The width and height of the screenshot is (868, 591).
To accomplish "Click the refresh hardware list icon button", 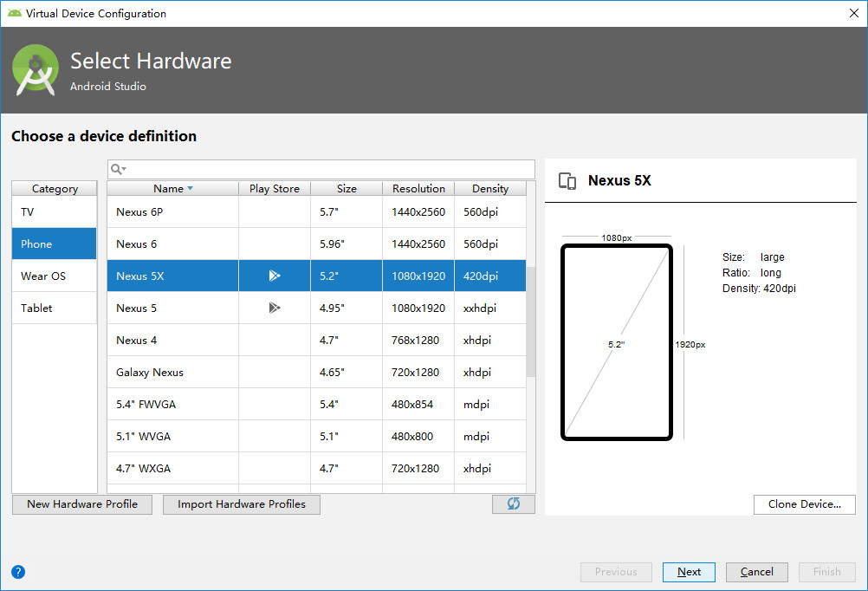I will tap(513, 503).
